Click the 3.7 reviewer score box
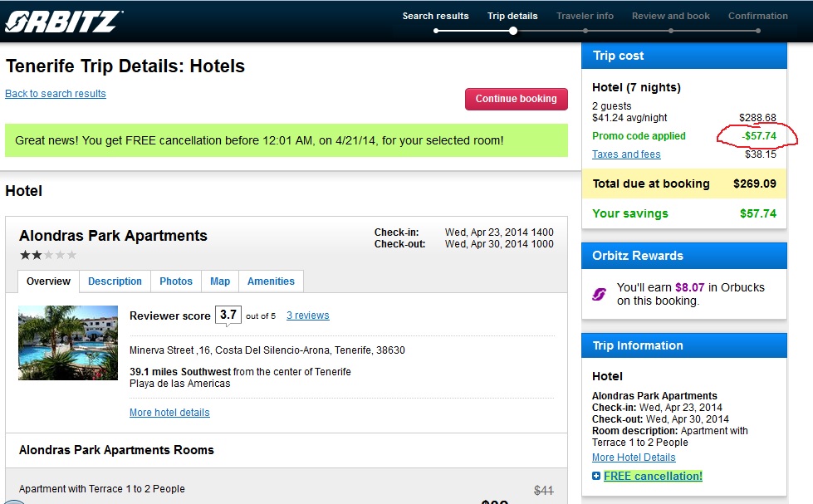Image resolution: width=813 pixels, height=504 pixels. point(228,315)
